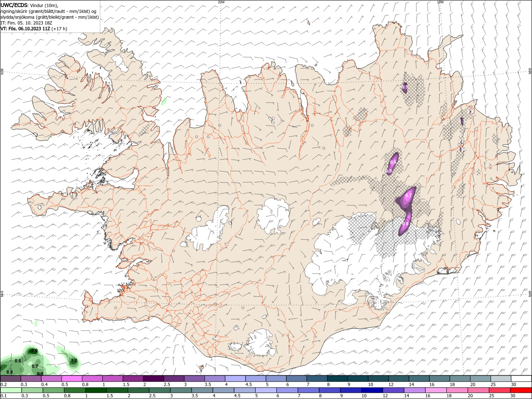Click the 0.7 label on large purple snow blob
This screenshot has width=532, height=399.
[408, 195]
